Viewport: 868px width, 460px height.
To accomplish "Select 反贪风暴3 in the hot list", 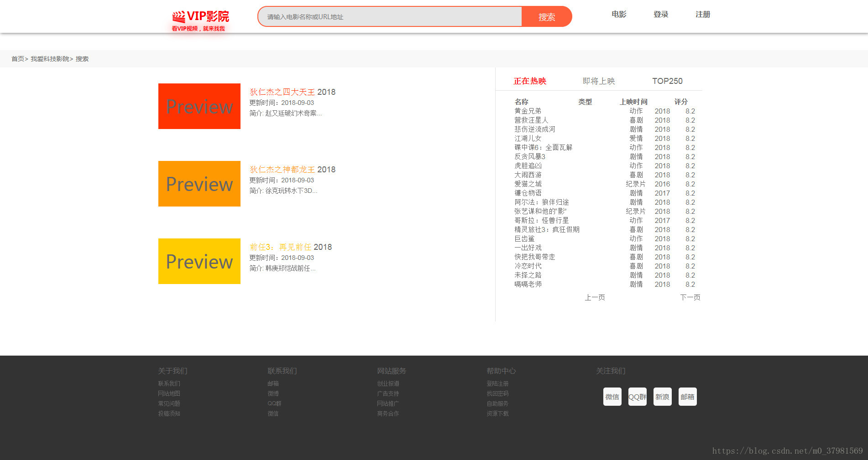I will click(x=530, y=156).
